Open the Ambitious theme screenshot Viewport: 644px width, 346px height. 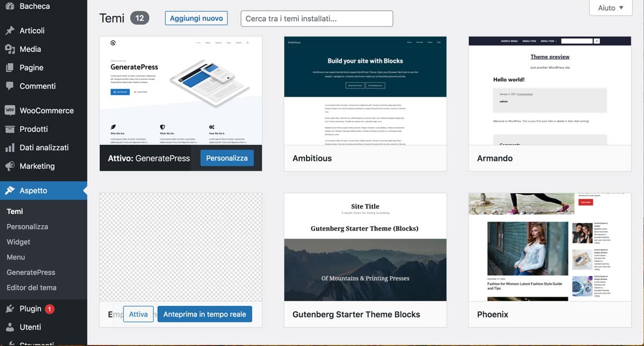click(x=365, y=91)
